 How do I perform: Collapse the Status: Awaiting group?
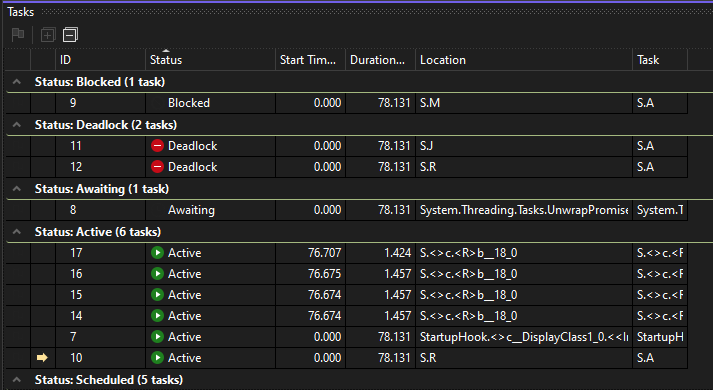coord(17,189)
